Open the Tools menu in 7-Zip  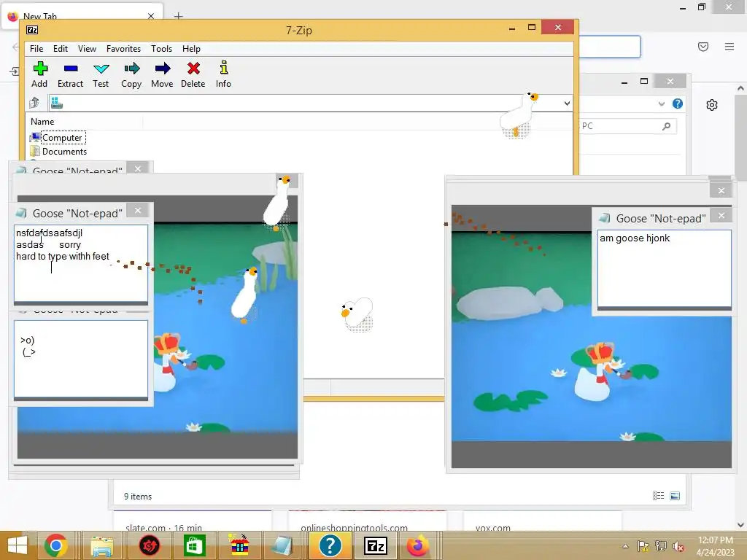pos(161,49)
